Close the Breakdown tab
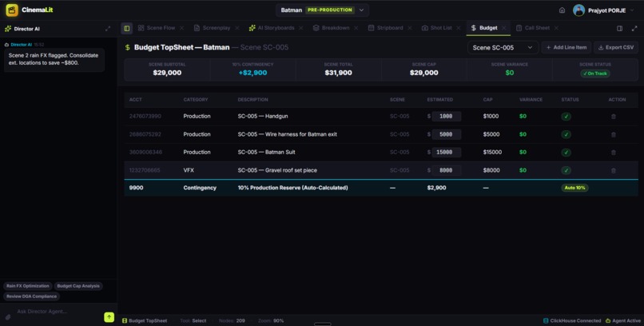 [x=356, y=28]
